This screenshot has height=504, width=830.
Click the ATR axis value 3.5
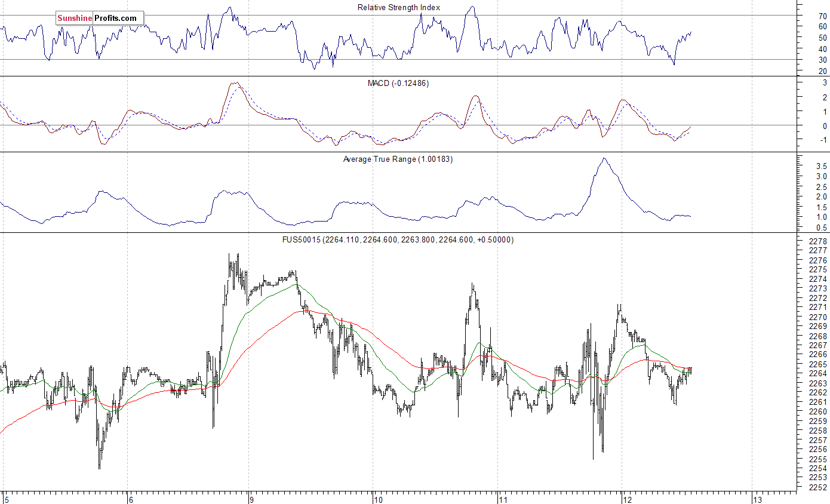(822, 165)
